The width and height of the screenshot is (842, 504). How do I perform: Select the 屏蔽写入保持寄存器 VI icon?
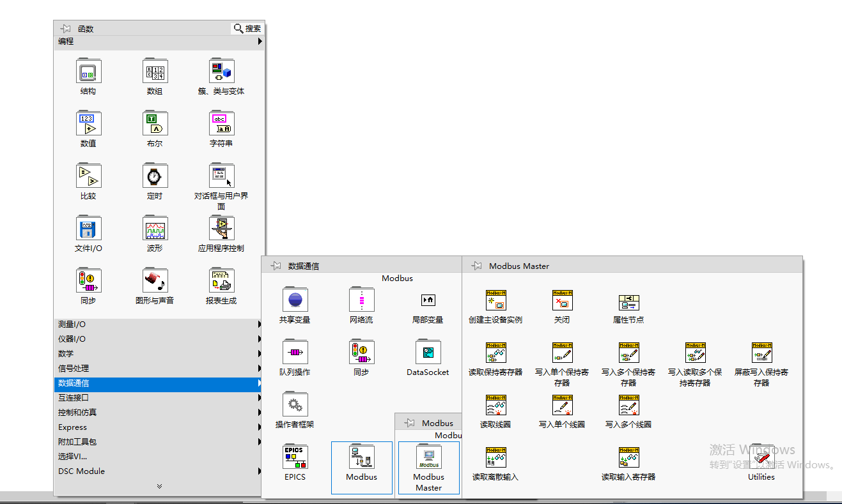pos(761,353)
